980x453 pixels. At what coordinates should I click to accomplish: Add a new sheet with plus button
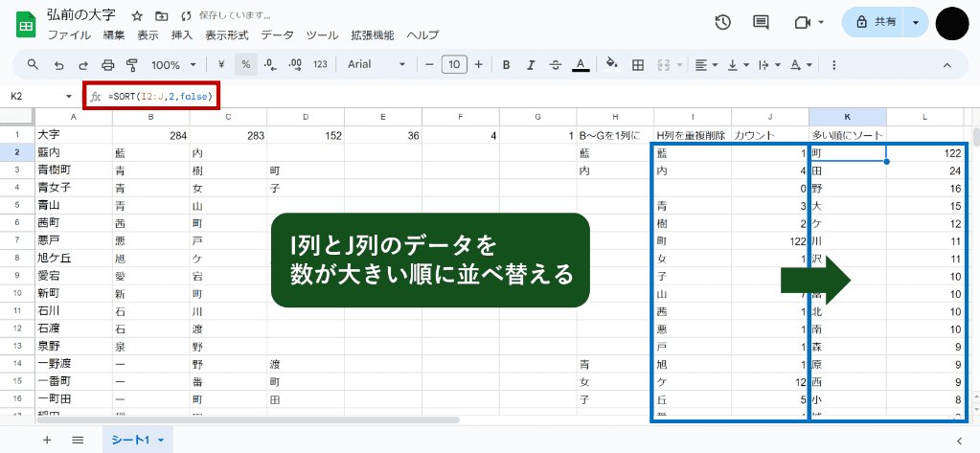click(47, 440)
